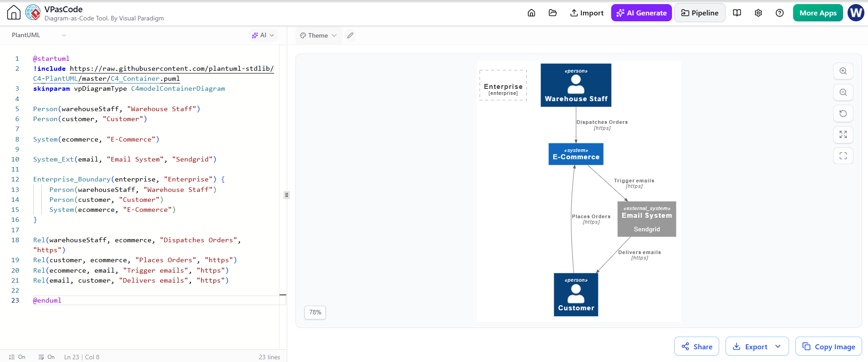Click the reset rotation icon
The width and height of the screenshot is (868, 362).
coord(843,113)
